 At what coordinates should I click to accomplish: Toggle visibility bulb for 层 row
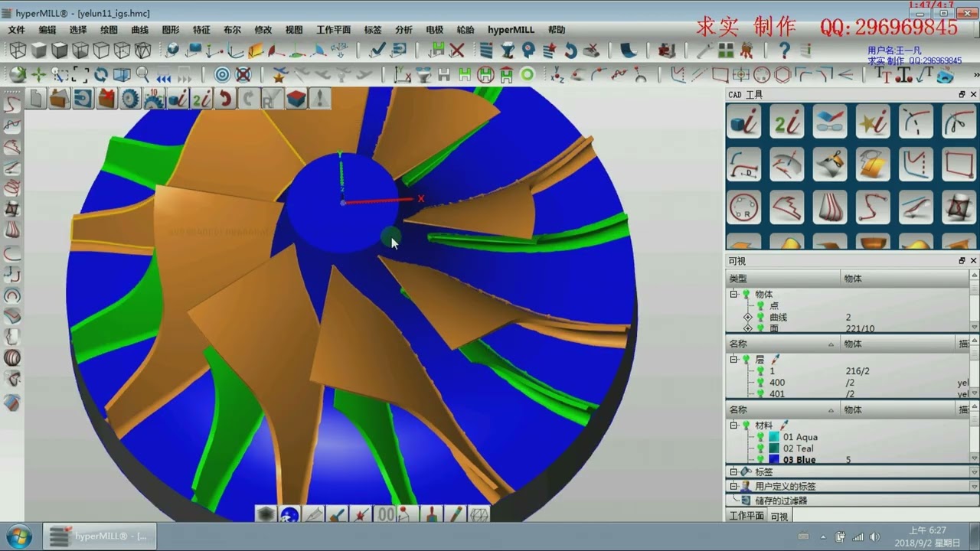[x=746, y=359]
